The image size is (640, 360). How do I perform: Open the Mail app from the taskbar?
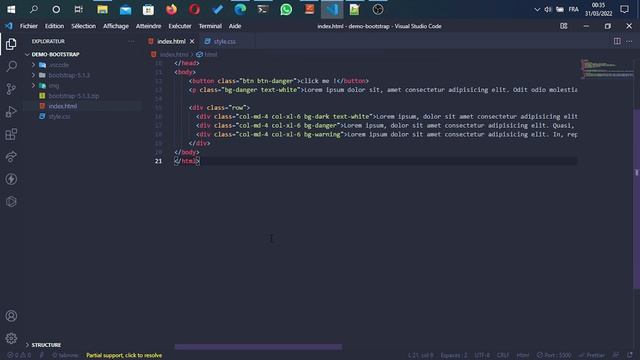(x=125, y=9)
